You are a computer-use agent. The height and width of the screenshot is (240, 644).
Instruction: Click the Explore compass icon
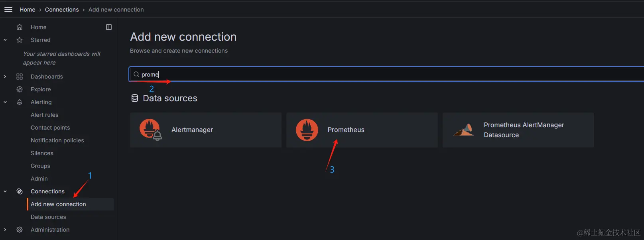pos(20,89)
